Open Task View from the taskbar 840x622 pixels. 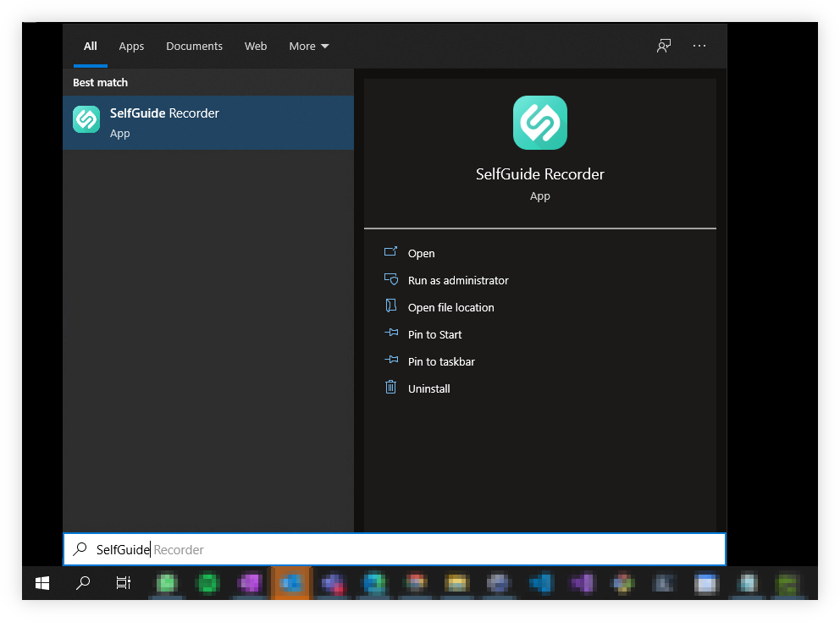(x=123, y=584)
